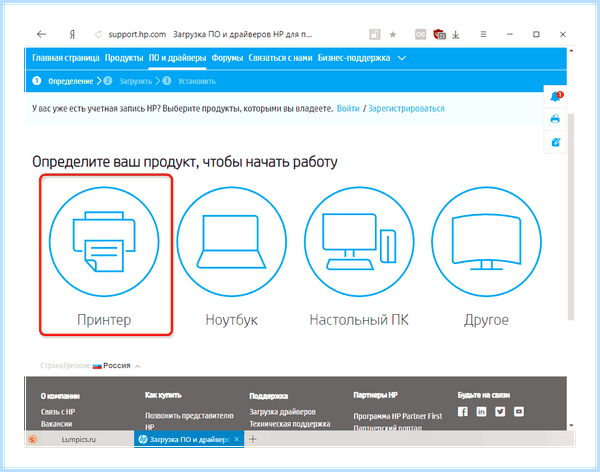Open Позвонить представителю HP footer link
Image resolution: width=600 pixels, height=472 pixels.
pos(189,421)
